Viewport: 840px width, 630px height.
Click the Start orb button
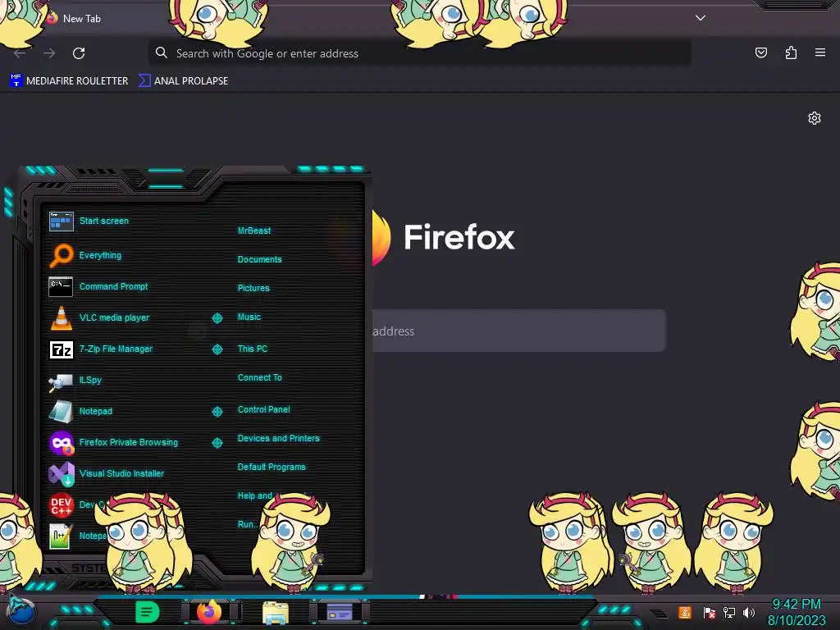21,612
